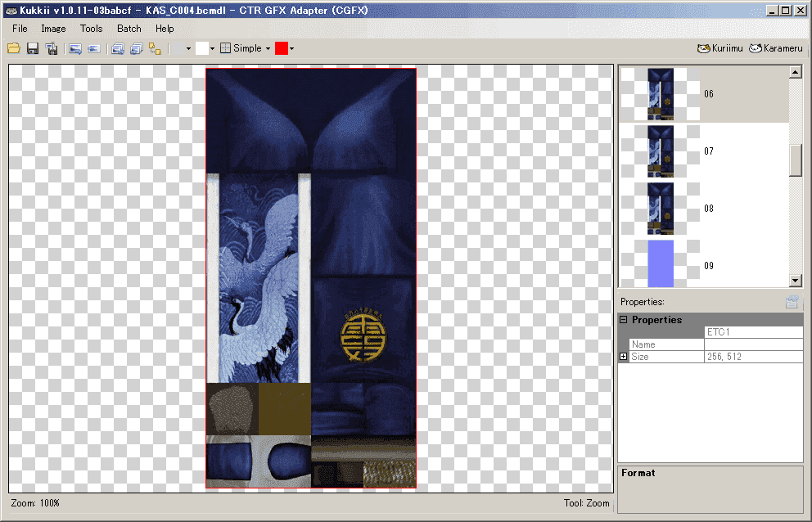812x522 pixels.
Task: Click the red border color swatch
Action: [282, 48]
